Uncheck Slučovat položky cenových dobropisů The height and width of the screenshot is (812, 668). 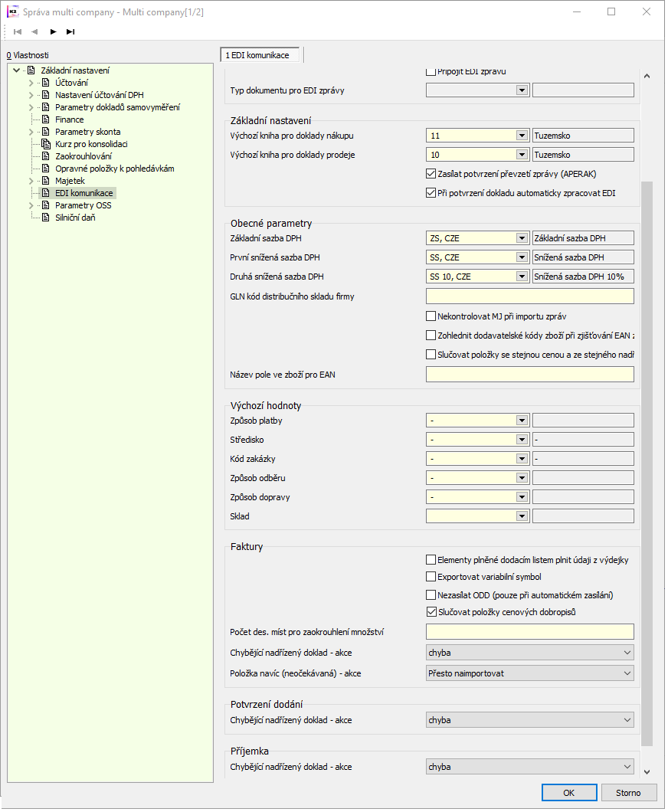point(431,611)
